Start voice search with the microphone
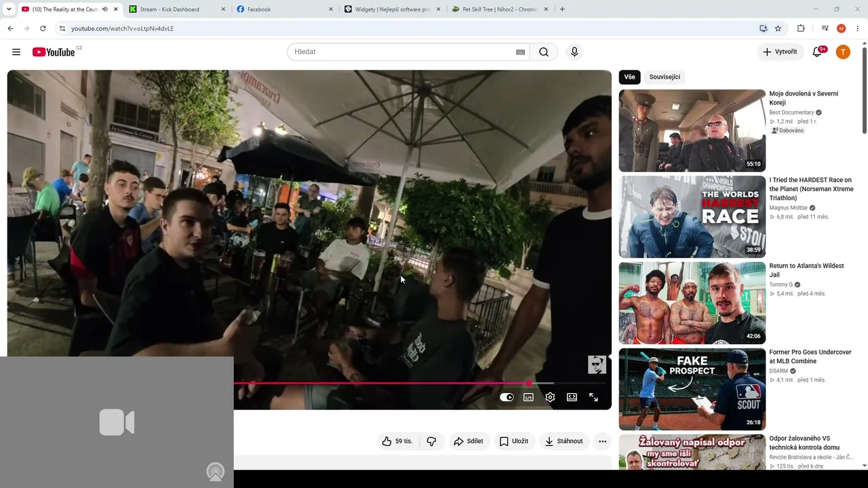Image resolution: width=868 pixels, height=488 pixels. click(x=574, y=52)
